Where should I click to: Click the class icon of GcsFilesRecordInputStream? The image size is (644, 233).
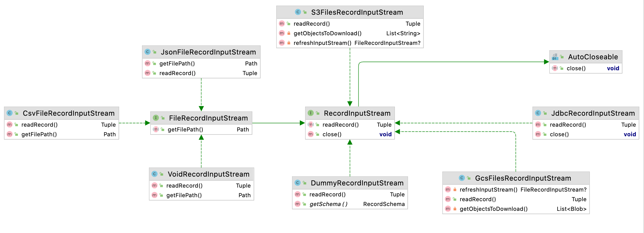click(x=462, y=178)
